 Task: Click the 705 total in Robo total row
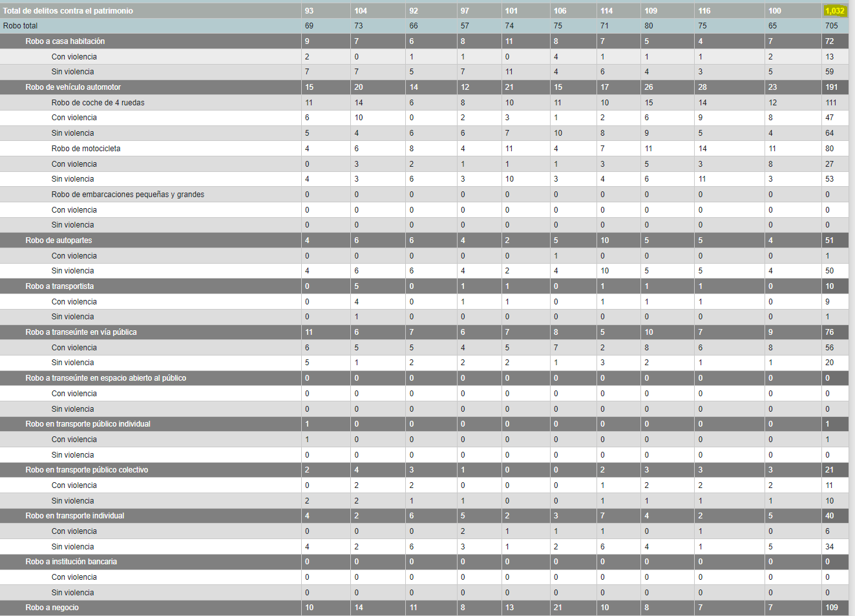[831, 26]
